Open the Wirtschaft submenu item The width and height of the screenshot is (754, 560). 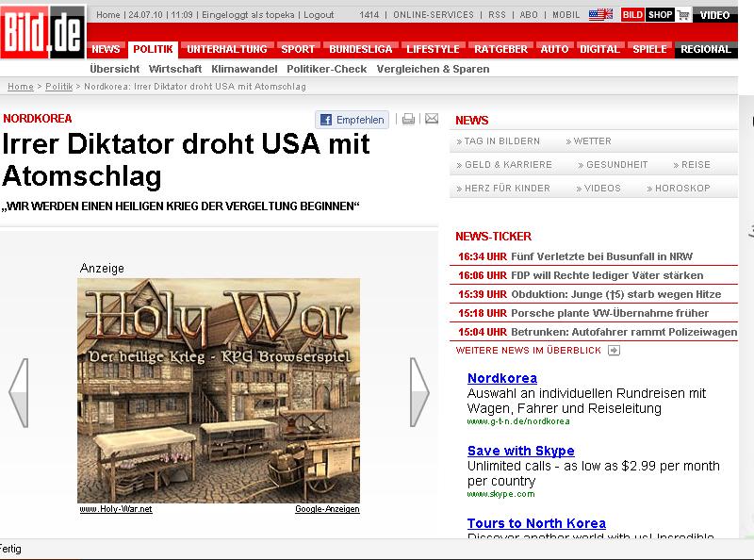coord(175,69)
